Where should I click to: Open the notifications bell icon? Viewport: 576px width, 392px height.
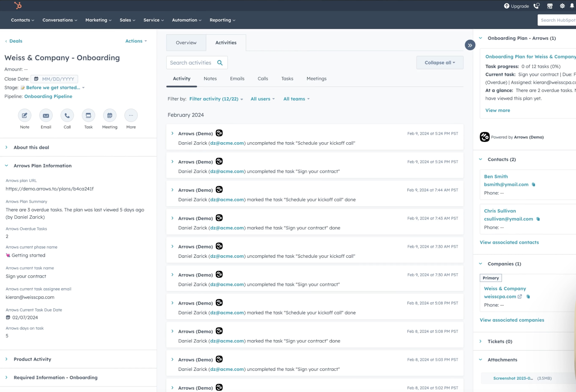tap(572, 6)
